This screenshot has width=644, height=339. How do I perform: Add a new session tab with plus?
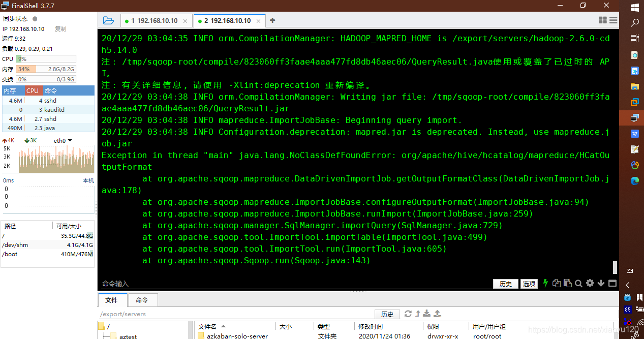pyautogui.click(x=272, y=20)
